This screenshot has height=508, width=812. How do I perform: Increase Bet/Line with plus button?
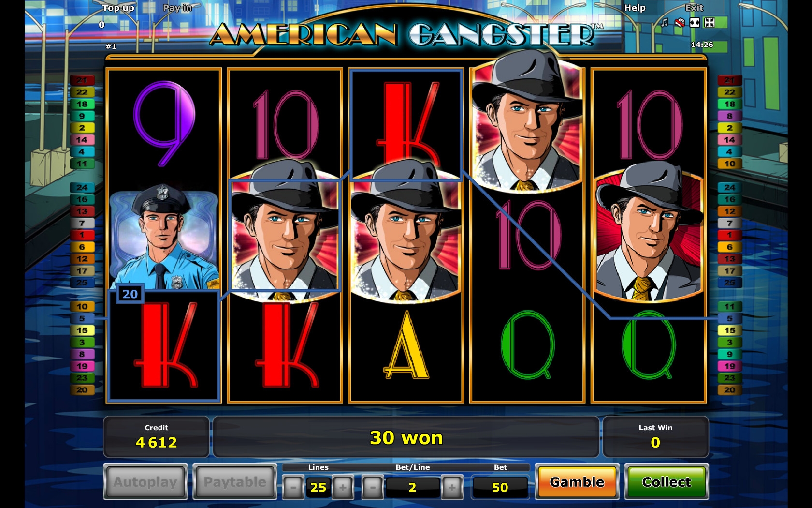tap(452, 487)
